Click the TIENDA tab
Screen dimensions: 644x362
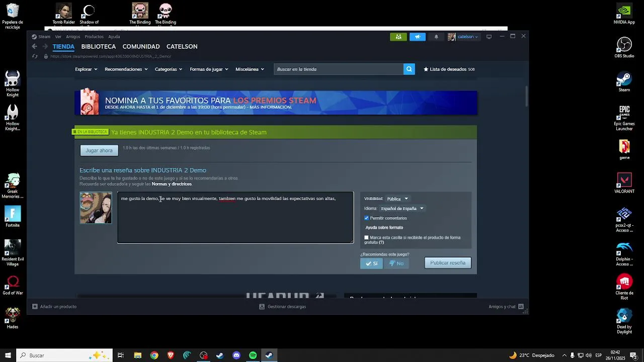coord(63,46)
